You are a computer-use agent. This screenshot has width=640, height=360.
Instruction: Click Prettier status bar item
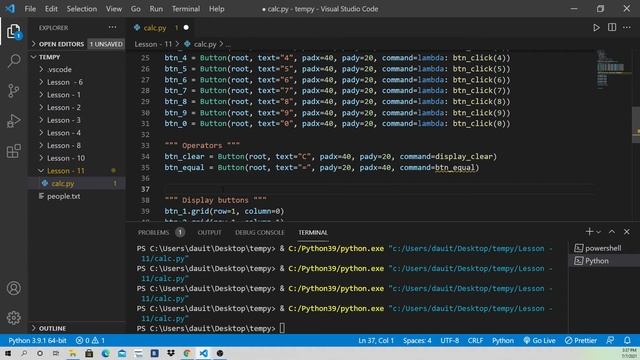580,340
